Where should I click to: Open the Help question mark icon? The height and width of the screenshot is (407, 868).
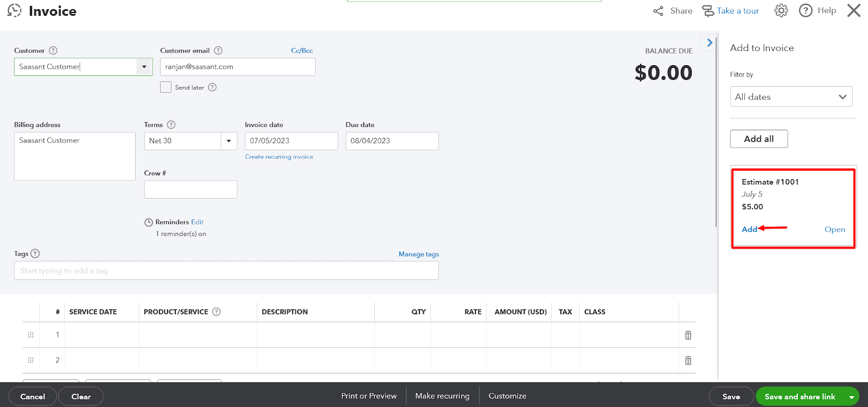click(806, 10)
